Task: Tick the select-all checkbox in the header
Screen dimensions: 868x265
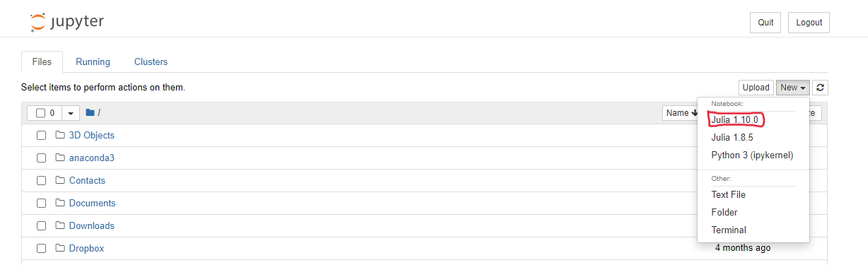Action: [40, 113]
